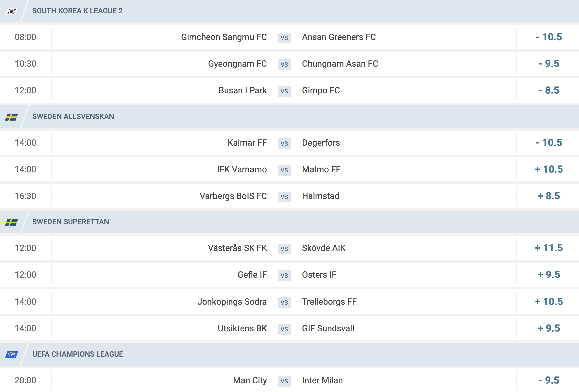Image resolution: width=579 pixels, height=392 pixels.
Task: Expand the UEFA Champions League header
Action: (x=289, y=354)
